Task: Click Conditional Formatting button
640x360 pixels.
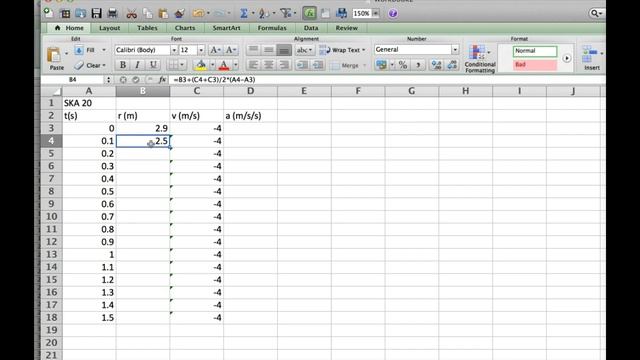Action: coord(480,59)
